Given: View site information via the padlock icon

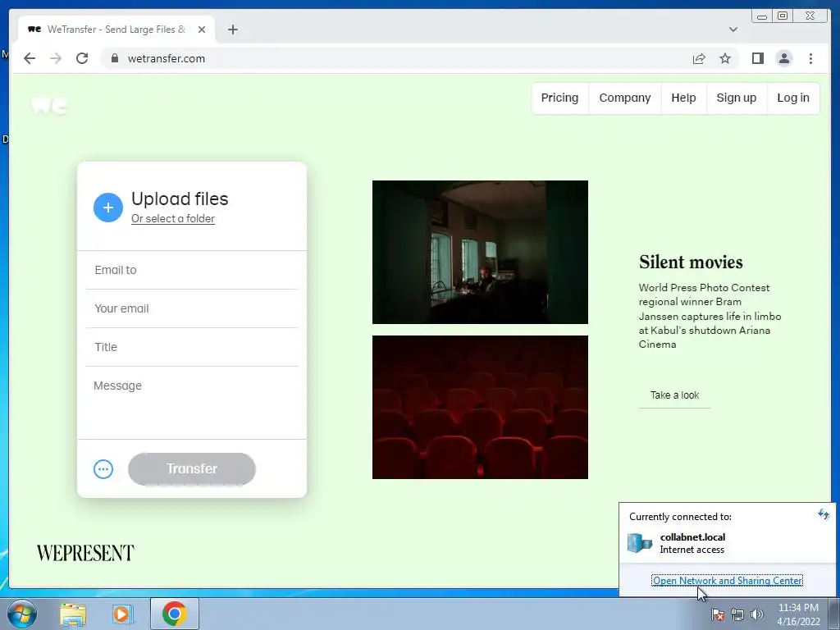Looking at the screenshot, I should pos(115,58).
